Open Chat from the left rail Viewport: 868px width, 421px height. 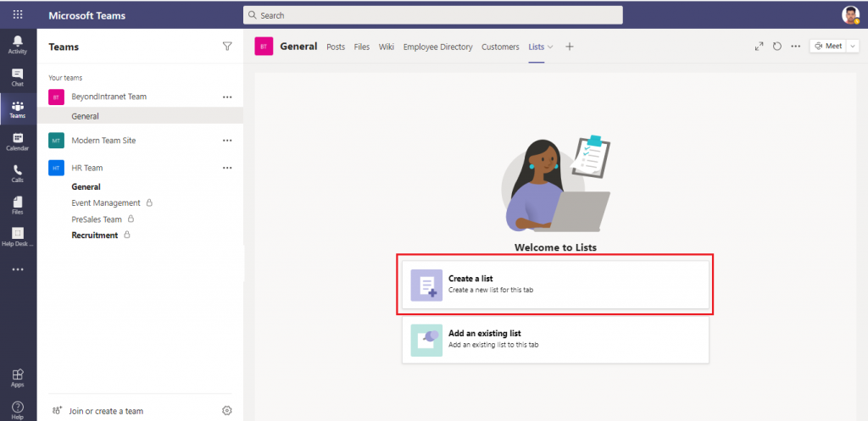coord(18,77)
